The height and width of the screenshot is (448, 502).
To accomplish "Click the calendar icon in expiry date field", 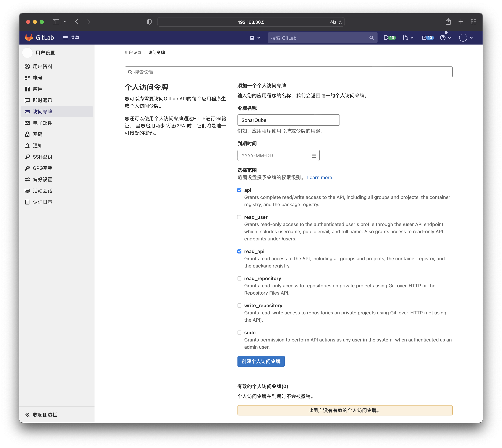I will [314, 155].
